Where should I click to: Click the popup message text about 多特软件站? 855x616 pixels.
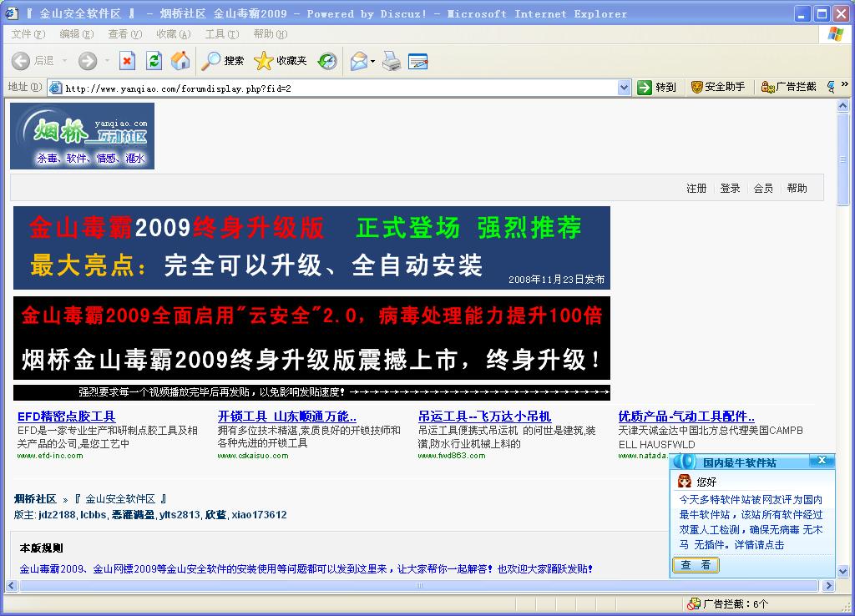point(751,522)
